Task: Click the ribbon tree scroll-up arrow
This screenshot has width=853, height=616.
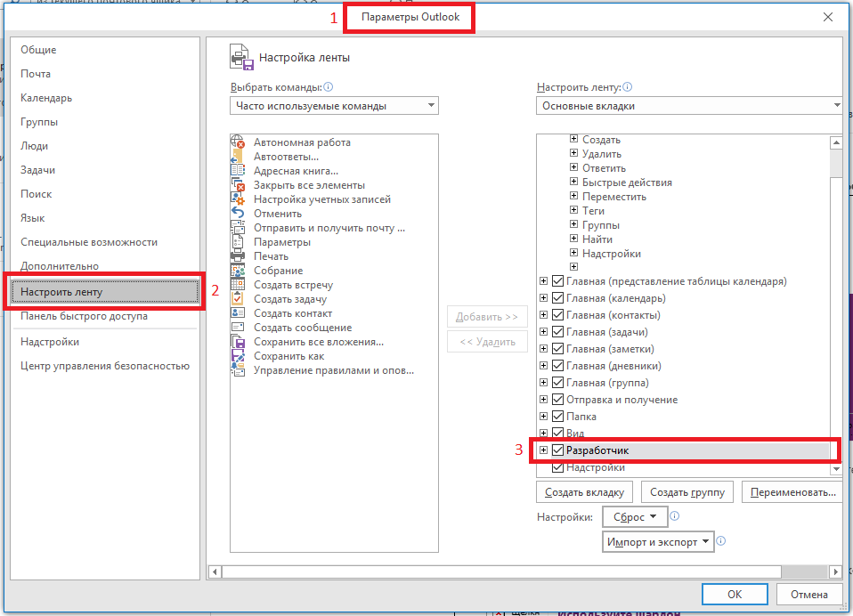Action: [x=836, y=142]
